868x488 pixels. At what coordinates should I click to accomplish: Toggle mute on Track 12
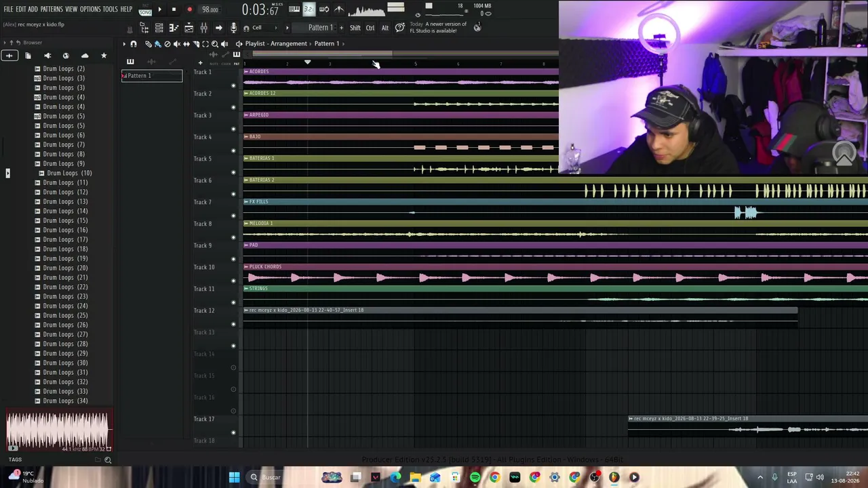(233, 324)
